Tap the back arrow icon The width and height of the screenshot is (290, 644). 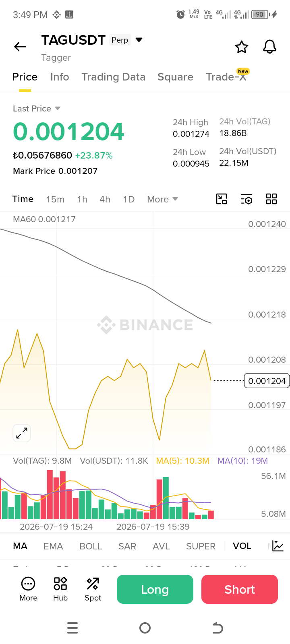[x=20, y=47]
